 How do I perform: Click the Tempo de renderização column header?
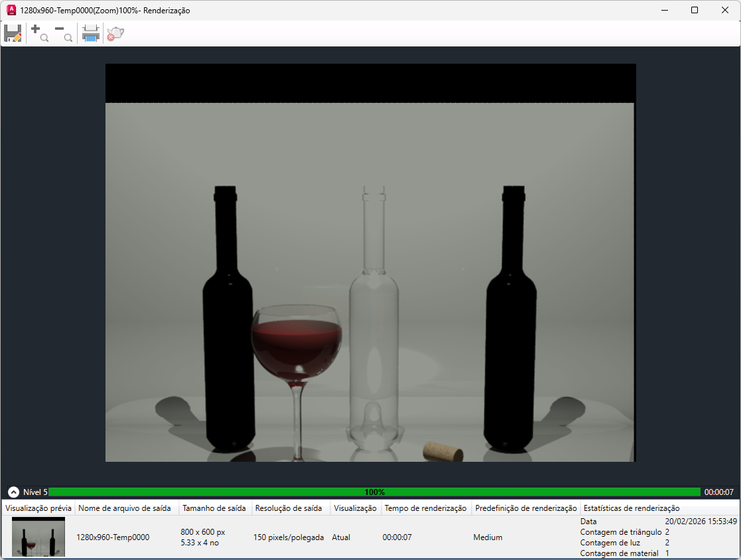pos(425,508)
